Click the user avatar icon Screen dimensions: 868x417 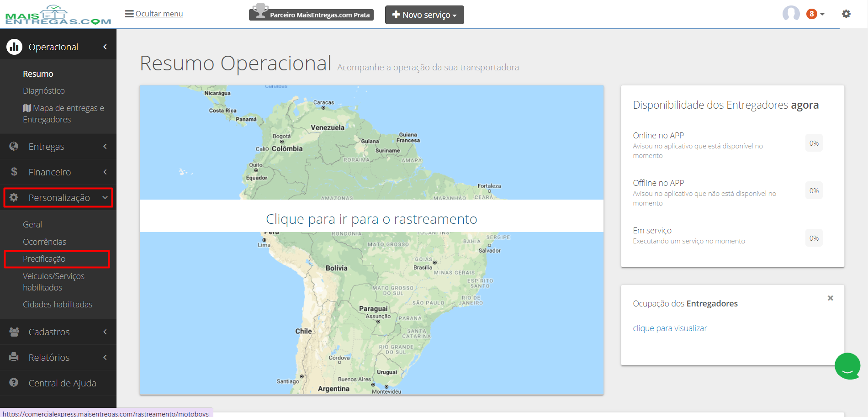(791, 14)
